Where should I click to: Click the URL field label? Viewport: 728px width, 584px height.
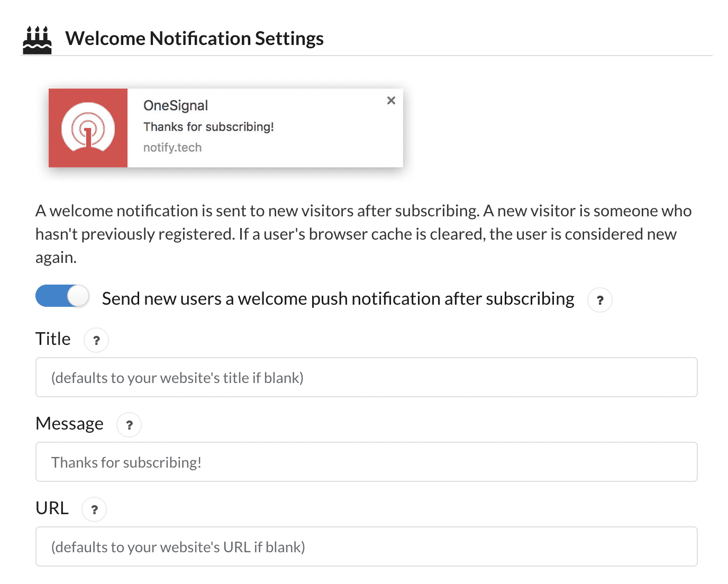point(52,508)
